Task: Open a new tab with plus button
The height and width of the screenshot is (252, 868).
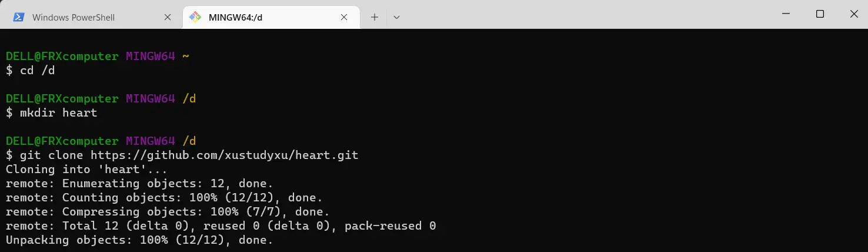Action: [375, 17]
